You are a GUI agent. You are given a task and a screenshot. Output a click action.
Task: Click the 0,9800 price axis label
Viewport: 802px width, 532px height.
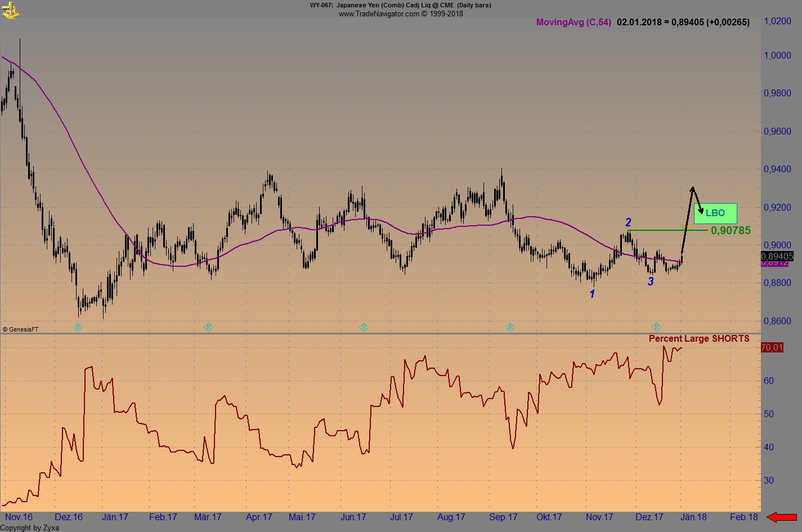[777, 93]
